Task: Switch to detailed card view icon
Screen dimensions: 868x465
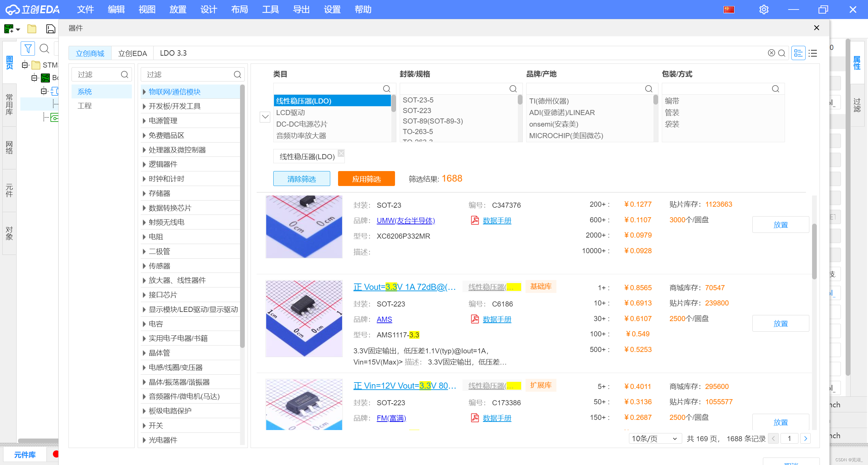Action: click(798, 53)
